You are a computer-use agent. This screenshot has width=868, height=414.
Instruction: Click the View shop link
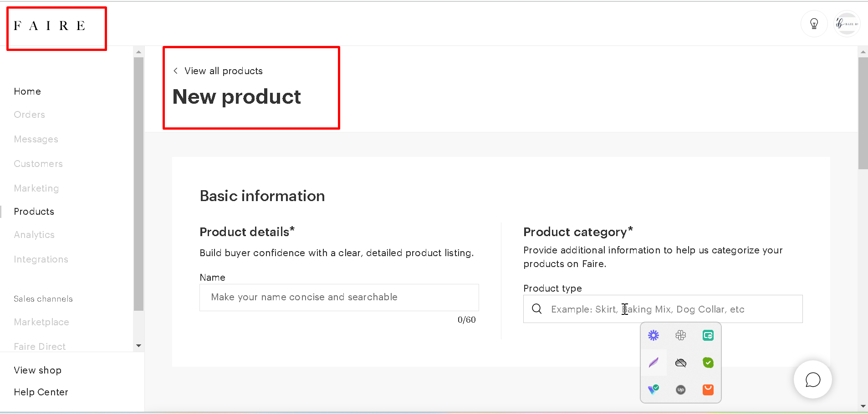38,370
